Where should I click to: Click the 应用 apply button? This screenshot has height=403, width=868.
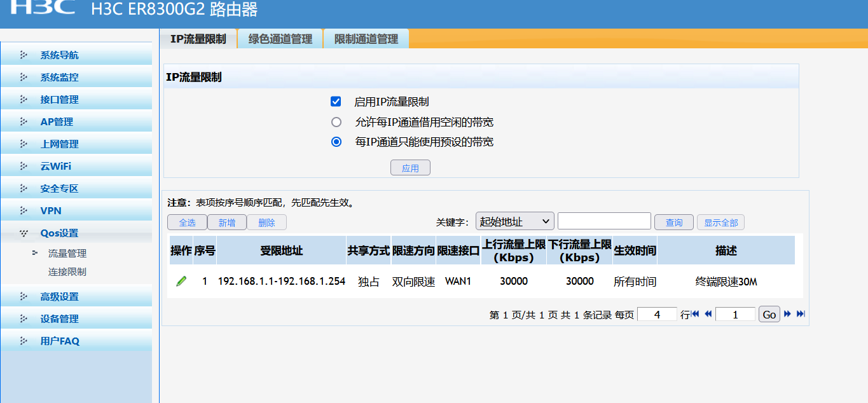(x=410, y=168)
